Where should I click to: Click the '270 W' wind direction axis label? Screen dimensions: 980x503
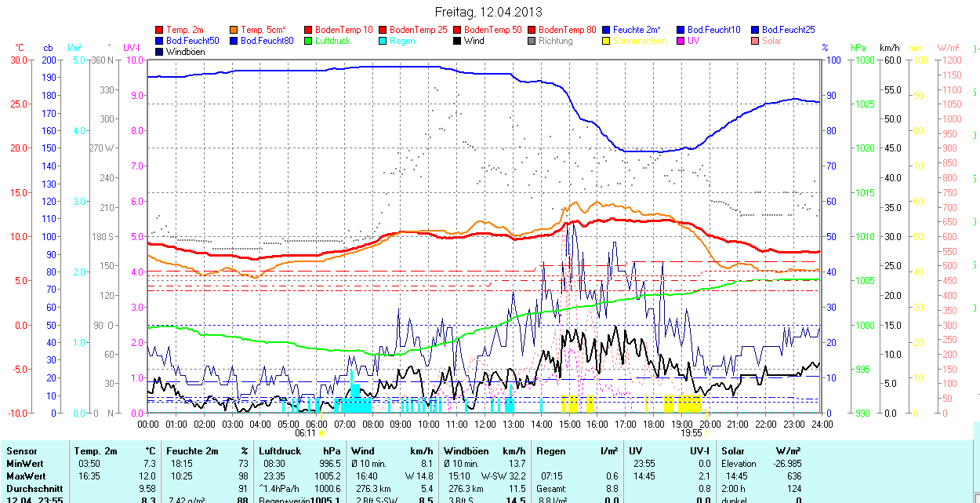[x=103, y=148]
